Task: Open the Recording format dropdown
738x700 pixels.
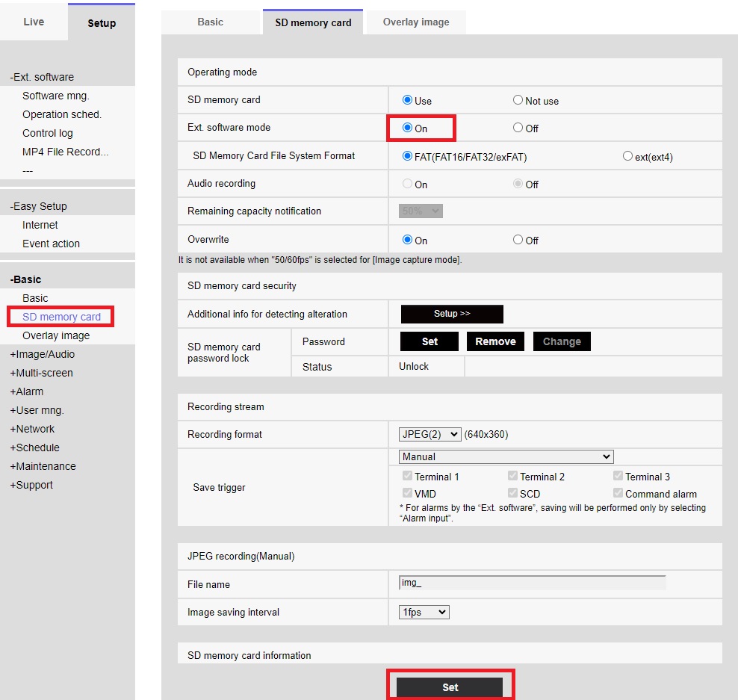Action: [430, 434]
